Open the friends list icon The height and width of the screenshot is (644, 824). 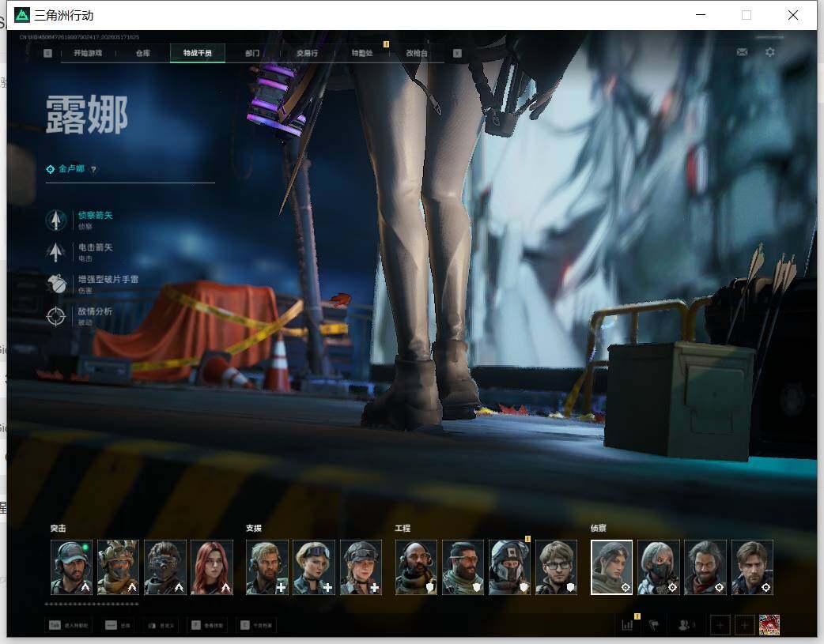click(684, 625)
